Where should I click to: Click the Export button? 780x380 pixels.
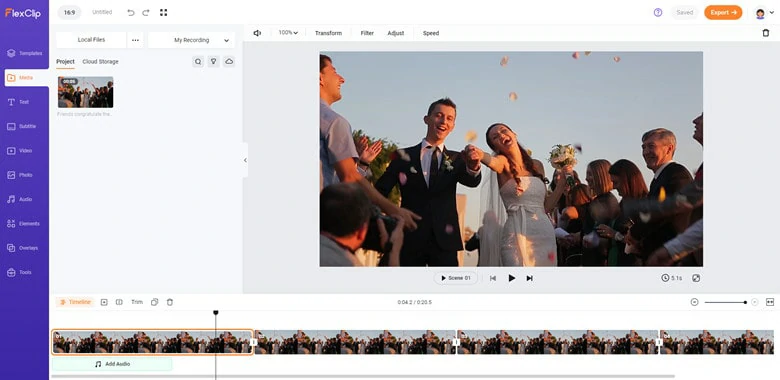tap(723, 12)
